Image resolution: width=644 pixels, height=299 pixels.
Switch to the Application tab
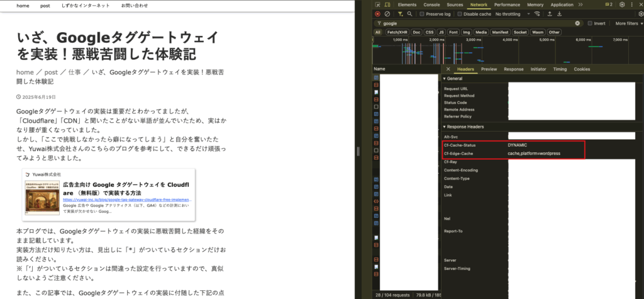[x=562, y=5]
